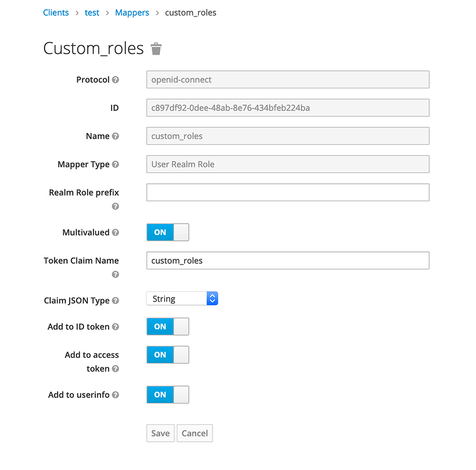Screen dimensions: 476x470
Task: Save the mapper settings
Action: (x=161, y=433)
